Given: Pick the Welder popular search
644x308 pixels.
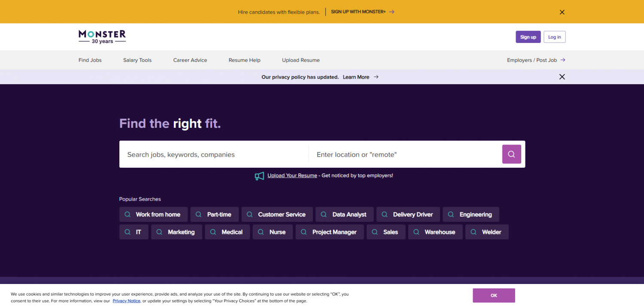Looking at the screenshot, I should pos(487,232).
